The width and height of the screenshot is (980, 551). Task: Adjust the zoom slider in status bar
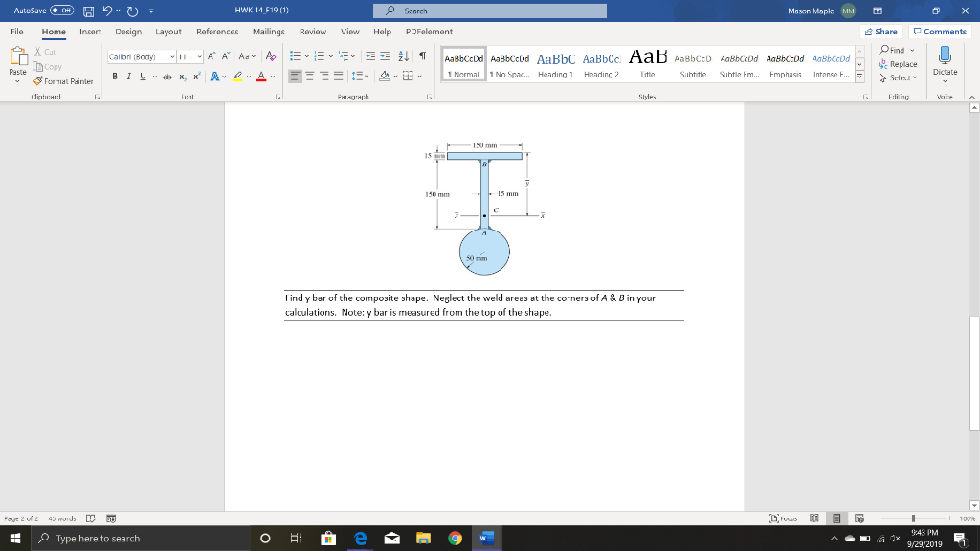click(x=915, y=519)
